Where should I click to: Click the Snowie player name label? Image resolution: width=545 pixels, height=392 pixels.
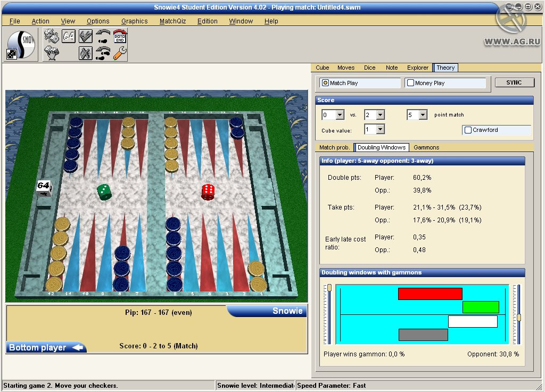[287, 311]
